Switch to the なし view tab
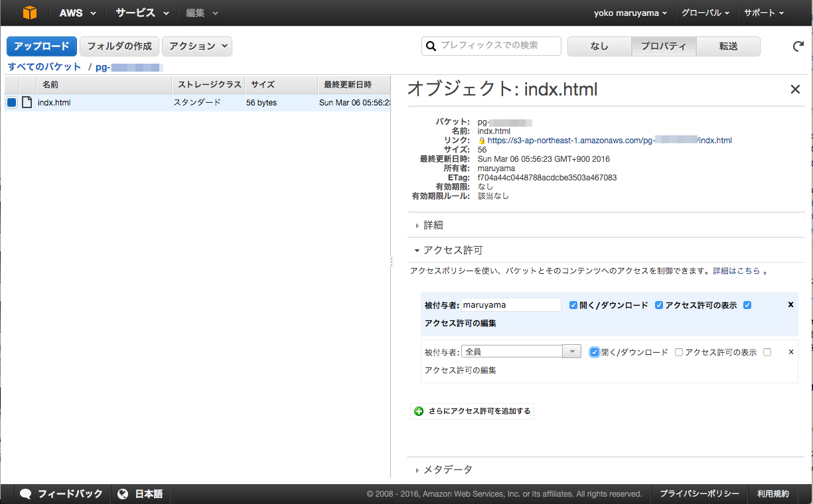This screenshot has width=813, height=504. point(599,46)
